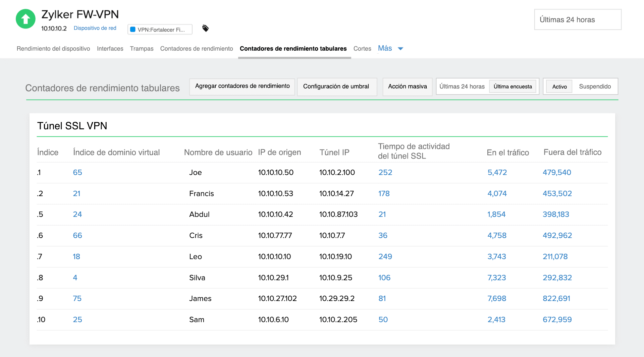The width and height of the screenshot is (644, 357).
Task: Click the green up-arrow device status icon
Action: [x=25, y=19]
